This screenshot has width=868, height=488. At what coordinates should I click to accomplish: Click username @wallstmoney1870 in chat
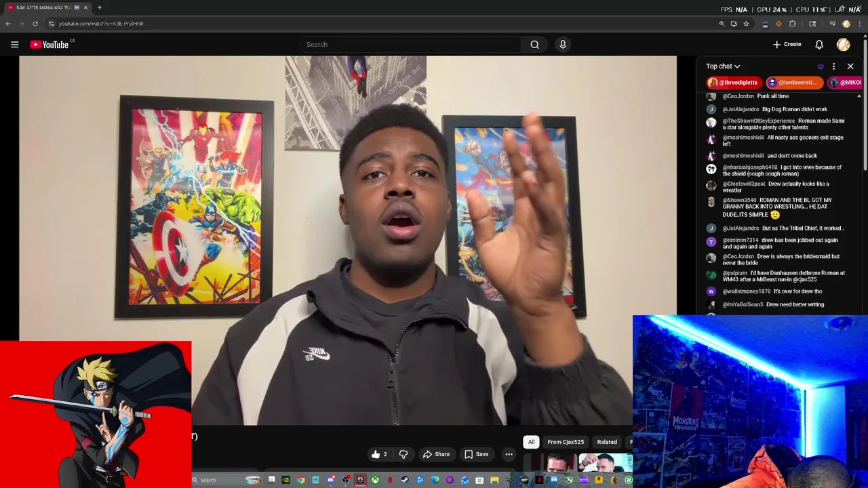point(747,291)
